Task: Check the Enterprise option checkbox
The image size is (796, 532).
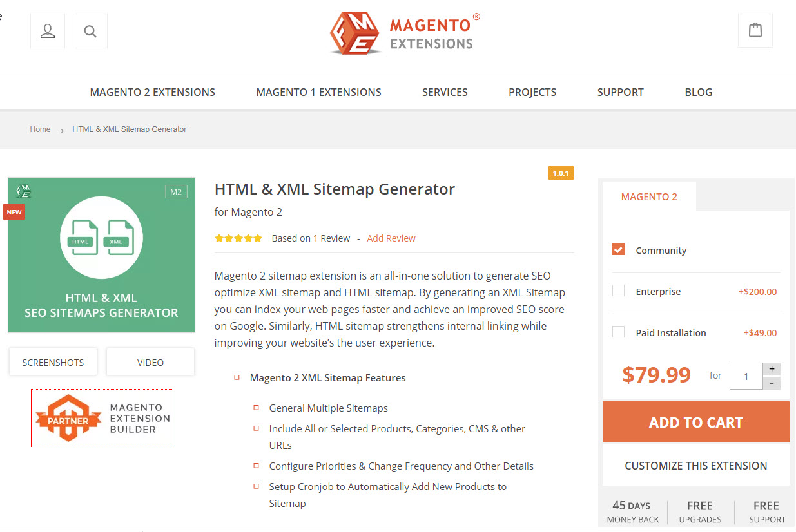Action: (618, 290)
